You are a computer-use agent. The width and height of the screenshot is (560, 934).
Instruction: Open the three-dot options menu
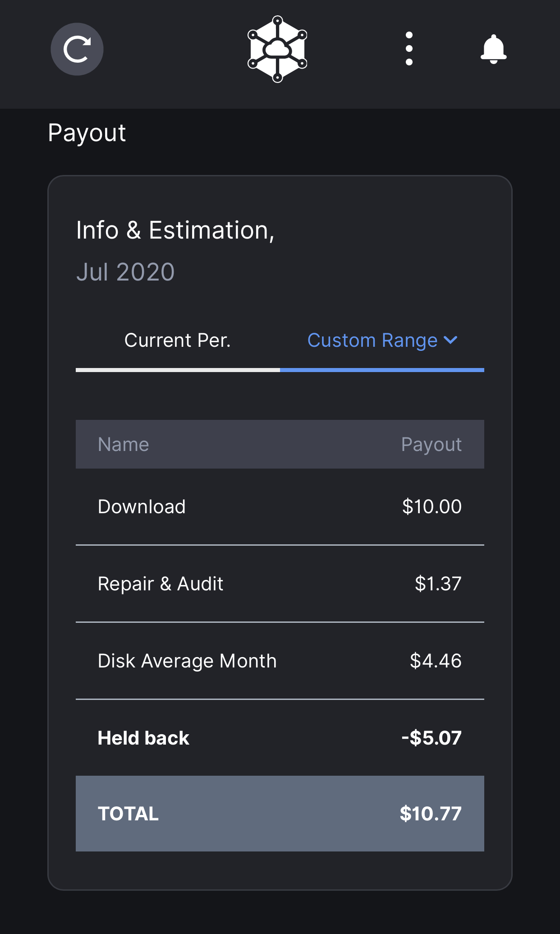point(409,49)
